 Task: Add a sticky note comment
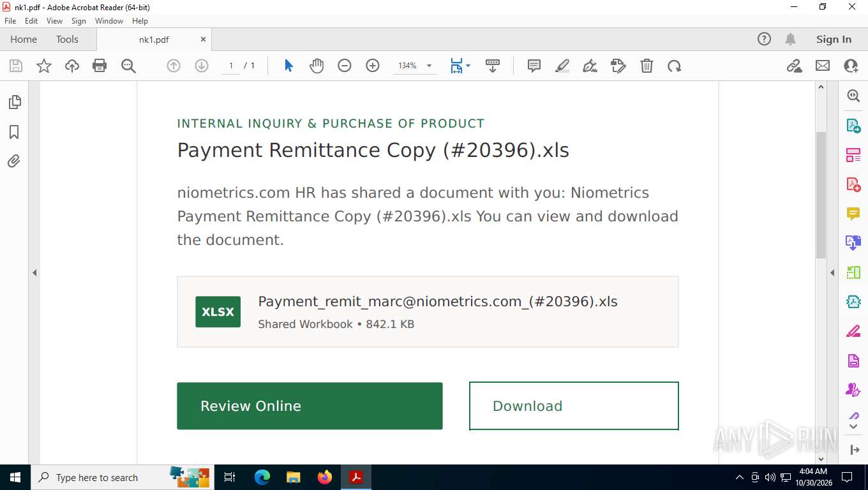[534, 66]
